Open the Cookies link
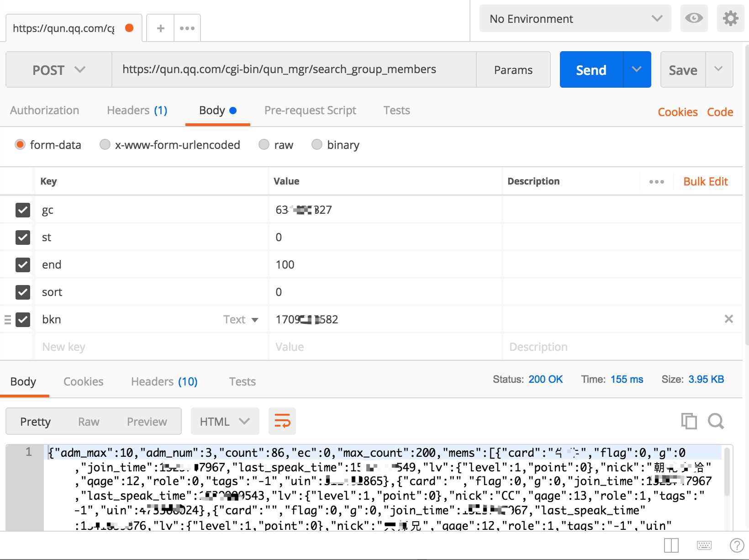The height and width of the screenshot is (560, 749). (677, 112)
